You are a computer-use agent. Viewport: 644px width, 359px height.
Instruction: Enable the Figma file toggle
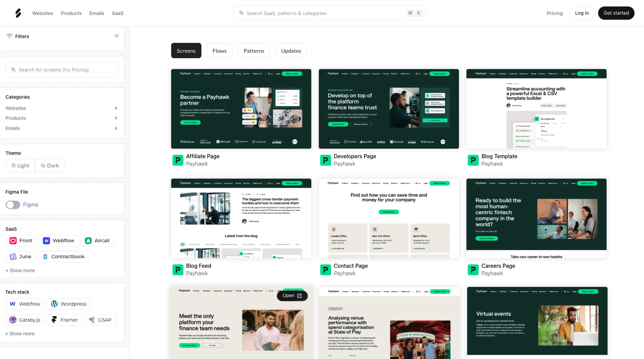(x=13, y=205)
